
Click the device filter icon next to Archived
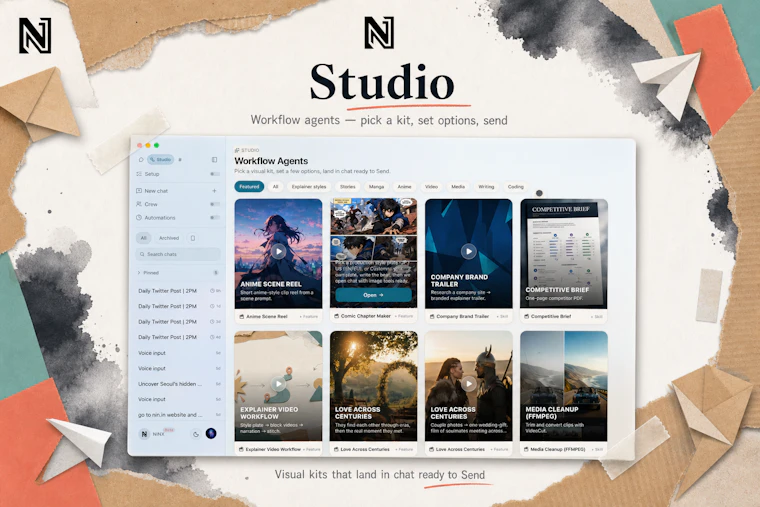(x=193, y=238)
